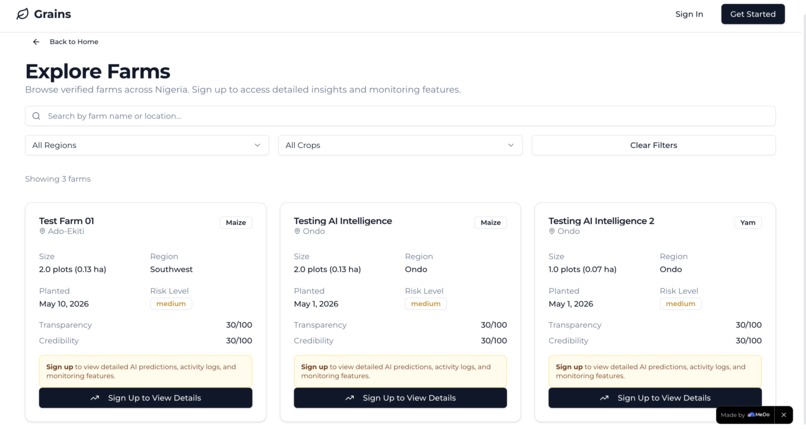This screenshot has height=429, width=806.
Task: Sign Up to View Details for Testing AI Intelligence
Action: click(400, 398)
